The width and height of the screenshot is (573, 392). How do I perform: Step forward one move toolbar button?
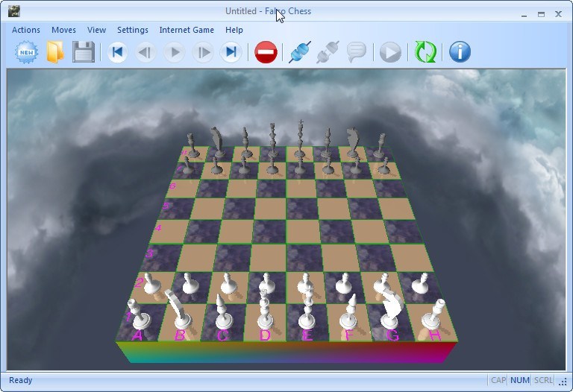tap(202, 52)
